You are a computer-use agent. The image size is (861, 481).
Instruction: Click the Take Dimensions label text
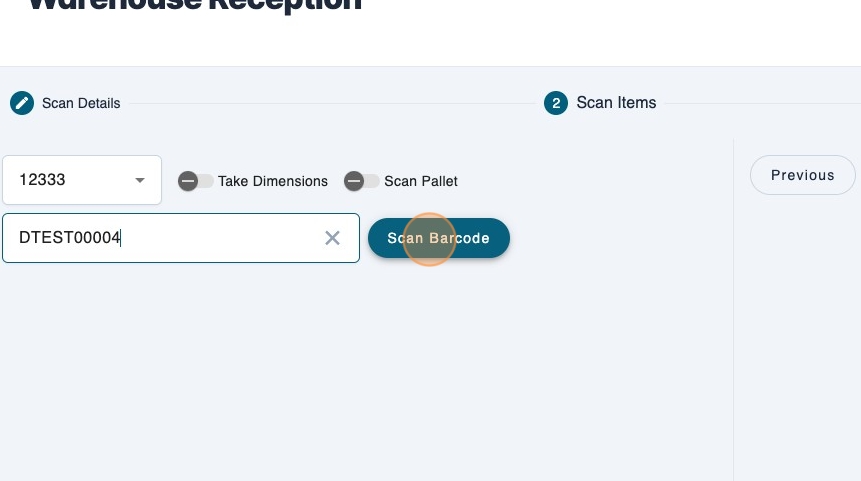[272, 181]
